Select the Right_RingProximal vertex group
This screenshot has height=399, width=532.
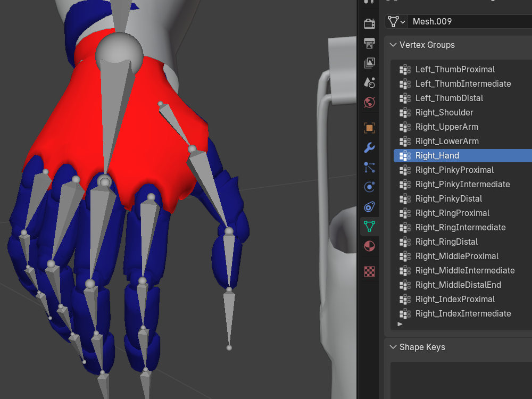[x=463, y=213]
